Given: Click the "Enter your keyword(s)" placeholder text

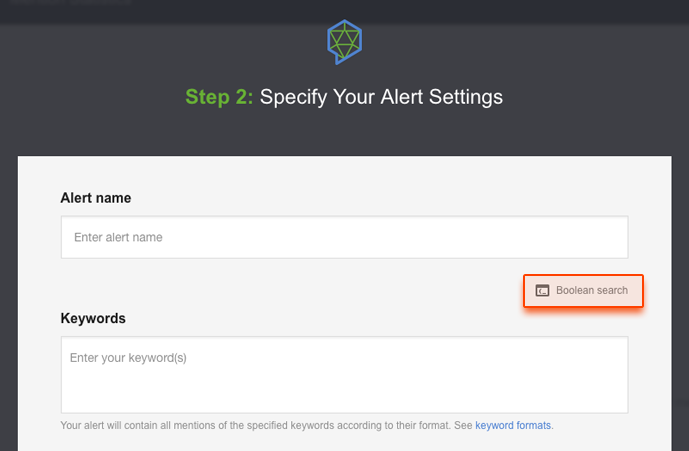Looking at the screenshot, I should 128,358.
